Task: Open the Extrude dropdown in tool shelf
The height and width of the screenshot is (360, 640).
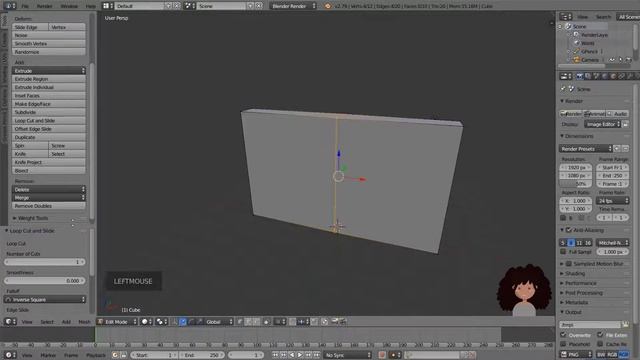Action: (x=49, y=71)
